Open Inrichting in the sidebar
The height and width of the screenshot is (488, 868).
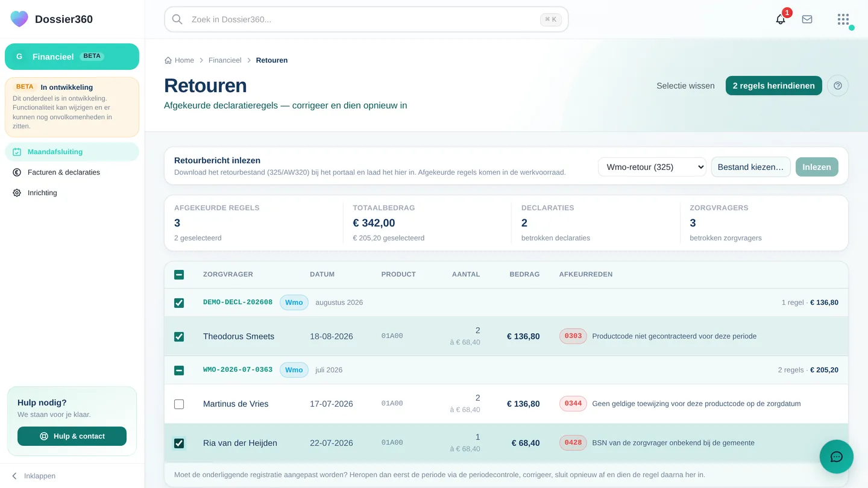pyautogui.click(x=72, y=193)
